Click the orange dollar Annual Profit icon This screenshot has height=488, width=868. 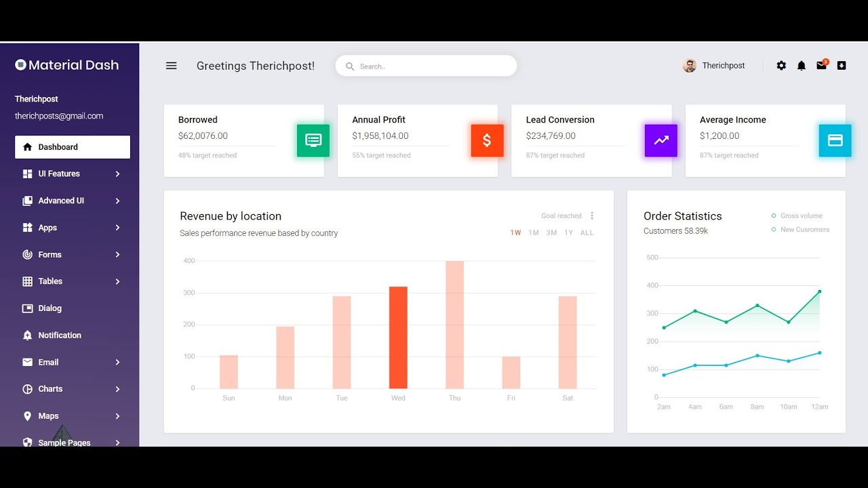(x=487, y=140)
